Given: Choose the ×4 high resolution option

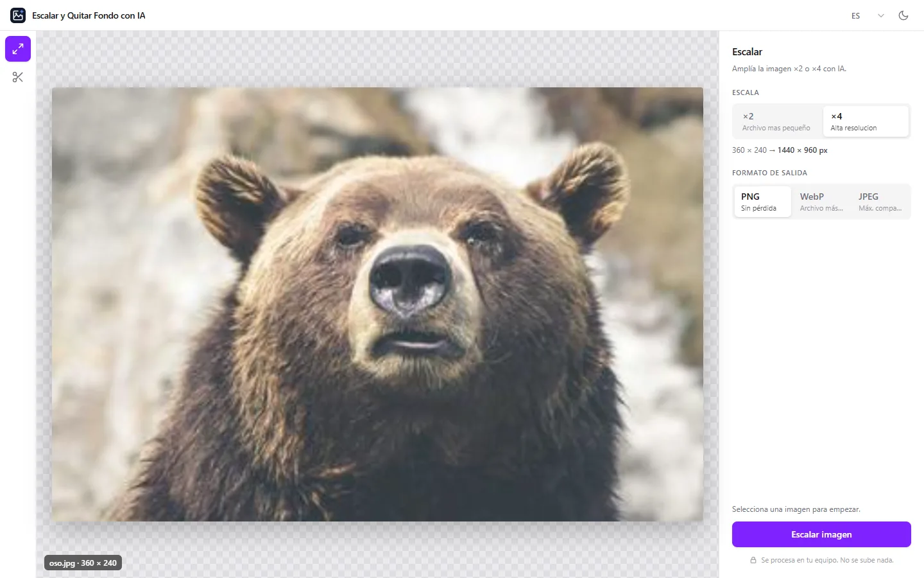Looking at the screenshot, I should click(x=866, y=121).
